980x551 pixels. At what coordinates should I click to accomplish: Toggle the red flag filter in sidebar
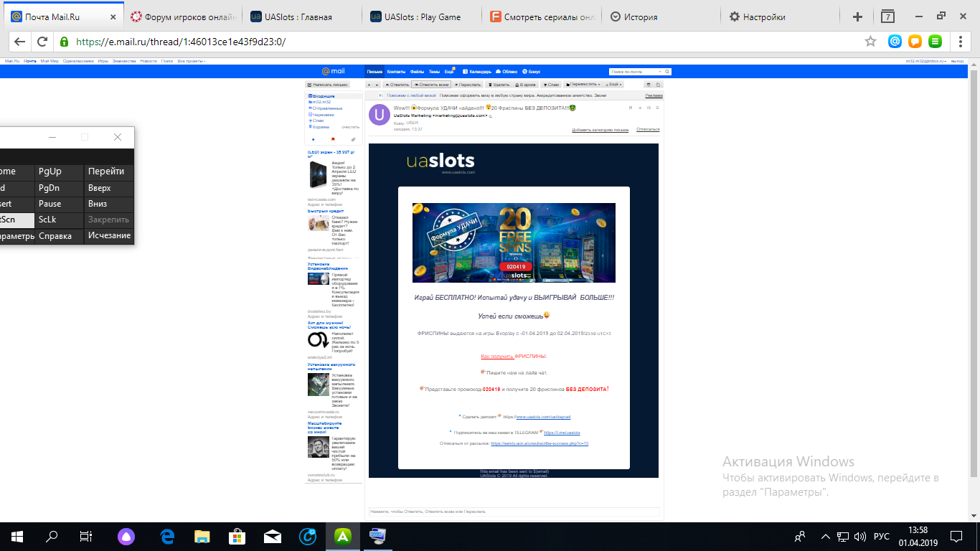click(x=333, y=139)
